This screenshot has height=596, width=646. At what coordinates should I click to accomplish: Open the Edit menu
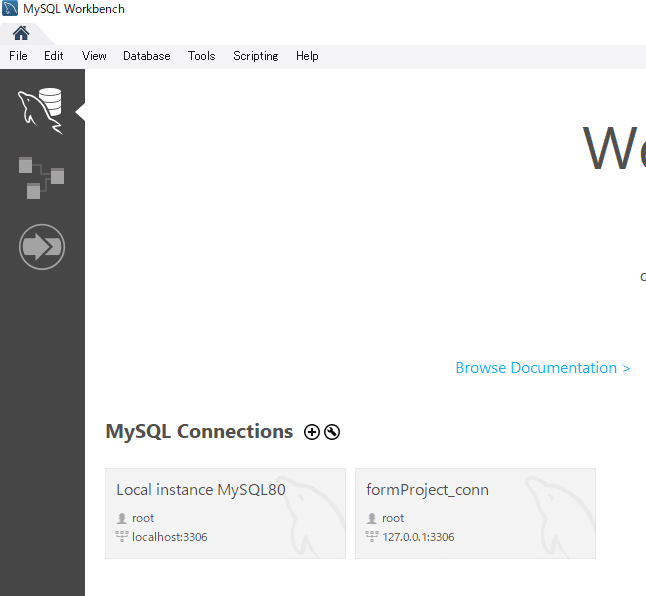(x=54, y=56)
